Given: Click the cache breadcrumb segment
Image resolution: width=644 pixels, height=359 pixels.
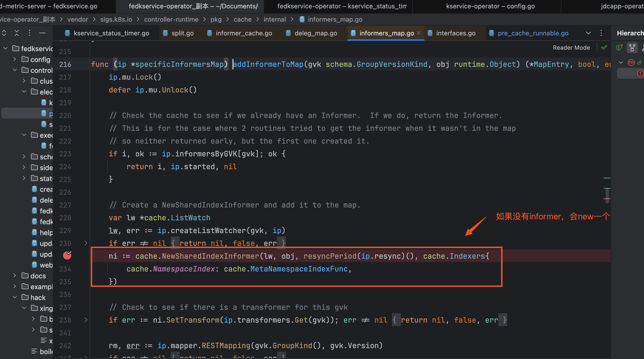Looking at the screenshot, I should tap(242, 19).
